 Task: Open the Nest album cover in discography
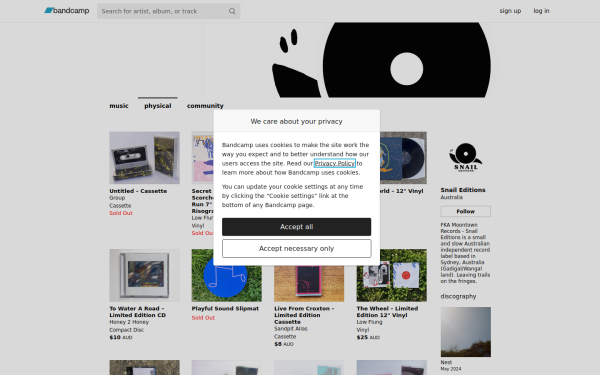[465, 332]
